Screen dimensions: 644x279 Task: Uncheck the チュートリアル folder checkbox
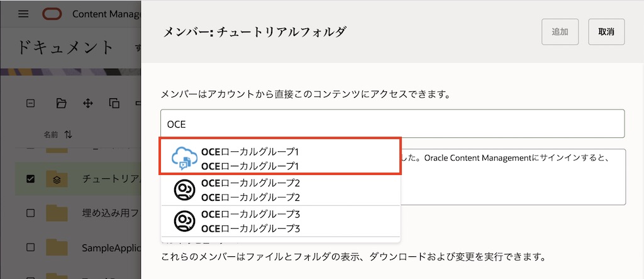(30, 179)
